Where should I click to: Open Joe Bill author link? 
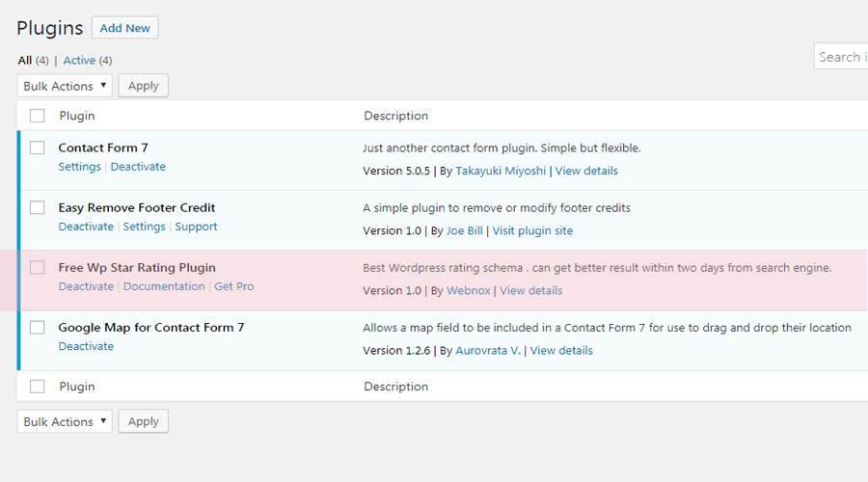click(465, 230)
